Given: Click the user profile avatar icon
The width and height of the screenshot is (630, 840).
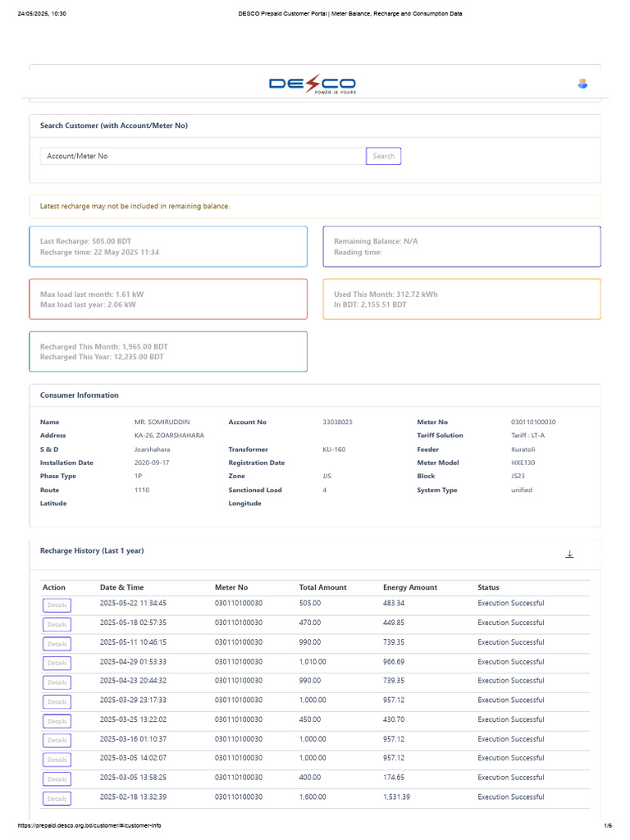Looking at the screenshot, I should click(x=582, y=84).
